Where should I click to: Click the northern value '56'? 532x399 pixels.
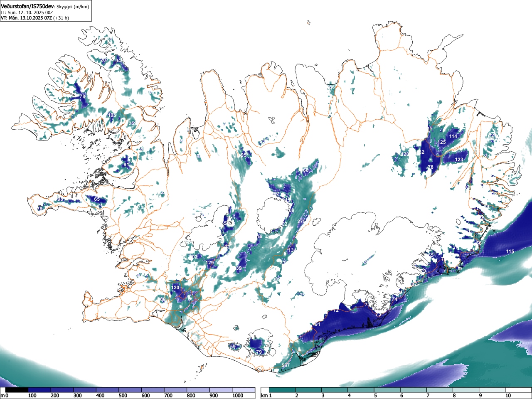[332, 87]
